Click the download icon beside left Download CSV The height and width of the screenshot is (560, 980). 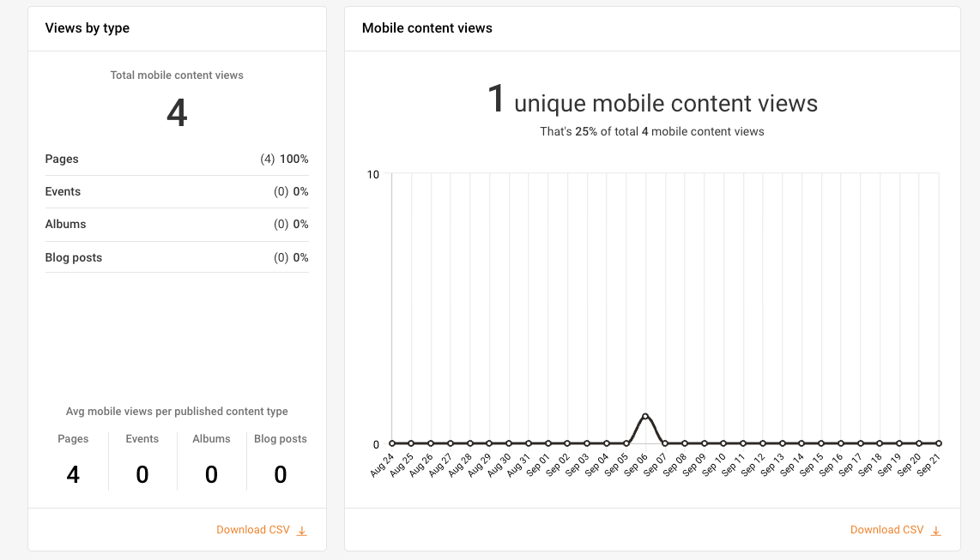[x=302, y=530]
